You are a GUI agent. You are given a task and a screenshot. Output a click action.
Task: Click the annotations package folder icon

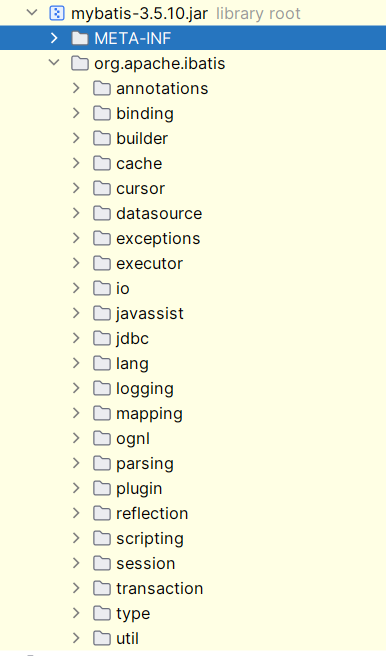coord(102,89)
